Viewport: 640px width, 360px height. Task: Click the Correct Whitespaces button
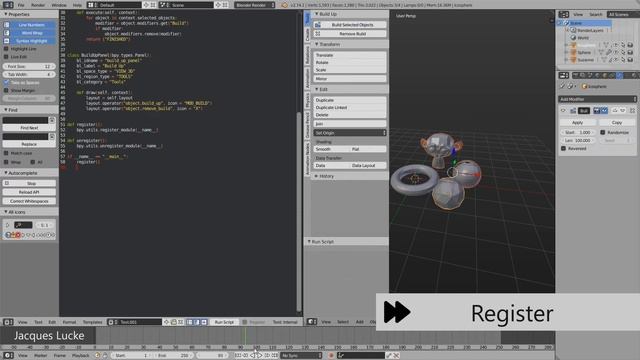[29, 201]
